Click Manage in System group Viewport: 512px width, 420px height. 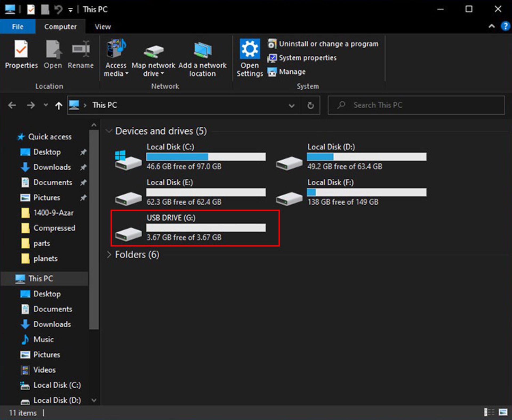point(292,72)
